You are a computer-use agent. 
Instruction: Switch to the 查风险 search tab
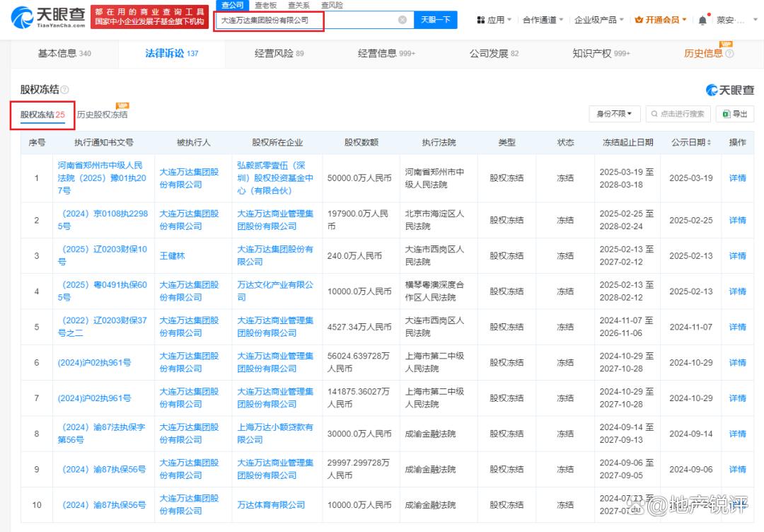pyautogui.click(x=332, y=5)
